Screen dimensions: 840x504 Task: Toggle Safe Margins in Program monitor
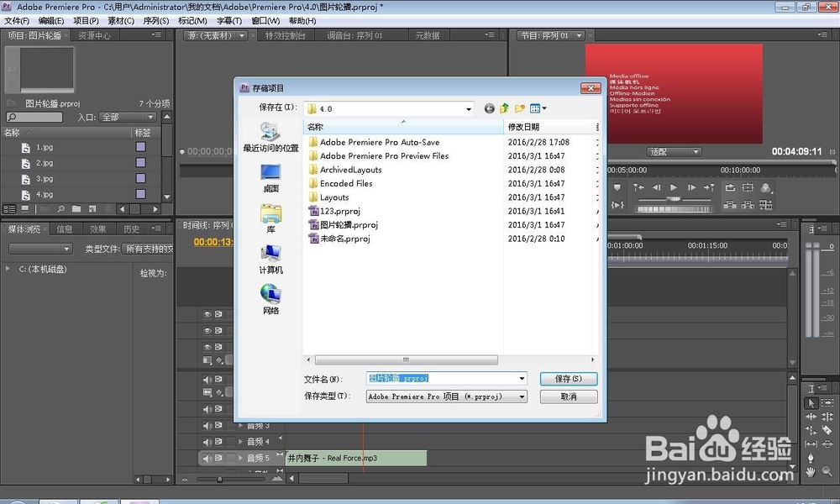click(748, 187)
